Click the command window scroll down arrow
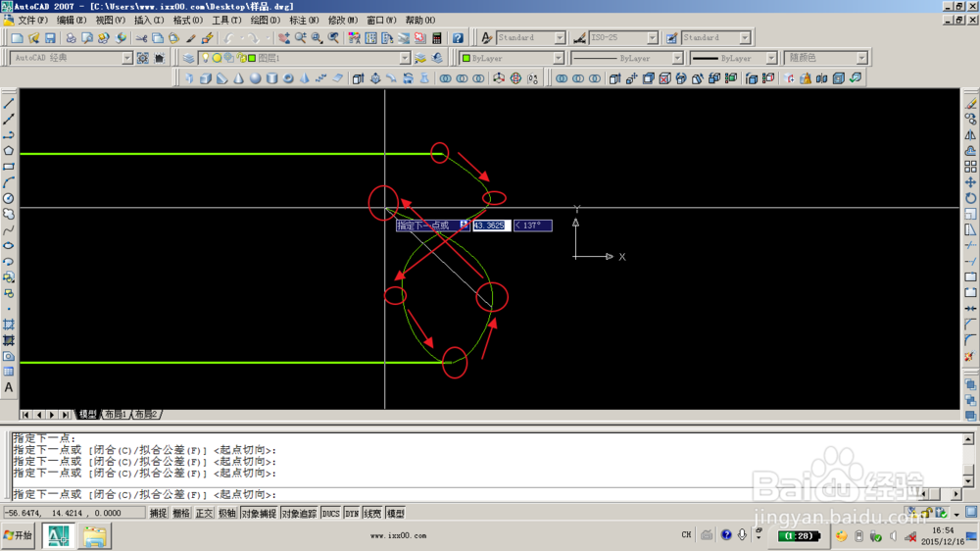Screen dimensions: 980x551 (968, 481)
